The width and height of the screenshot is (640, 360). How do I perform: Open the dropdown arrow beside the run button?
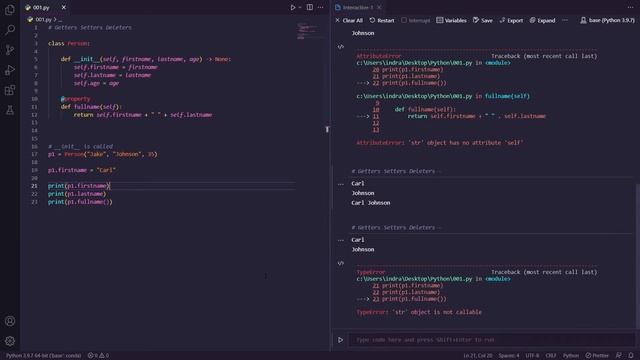click(300, 7)
